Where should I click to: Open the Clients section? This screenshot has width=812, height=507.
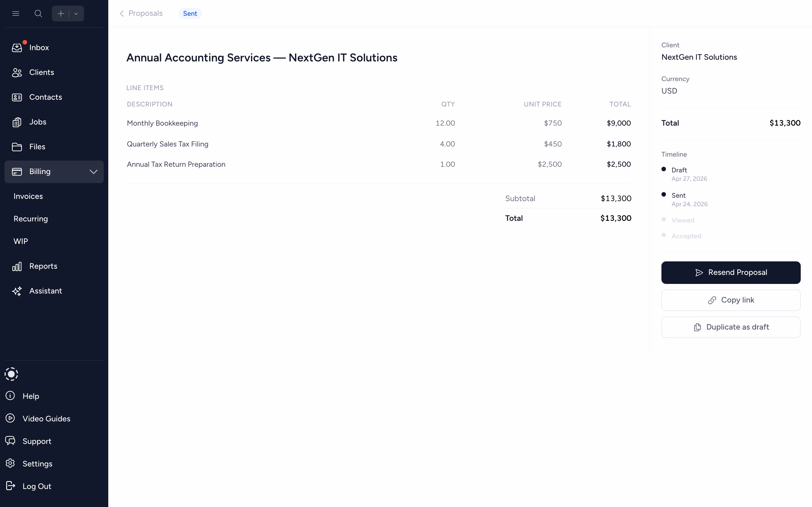coord(41,72)
